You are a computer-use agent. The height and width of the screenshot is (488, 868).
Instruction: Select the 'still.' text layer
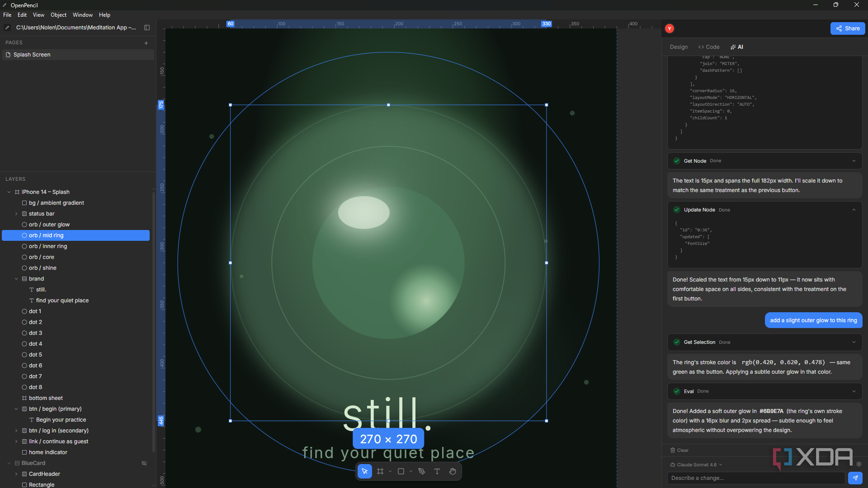point(75,290)
